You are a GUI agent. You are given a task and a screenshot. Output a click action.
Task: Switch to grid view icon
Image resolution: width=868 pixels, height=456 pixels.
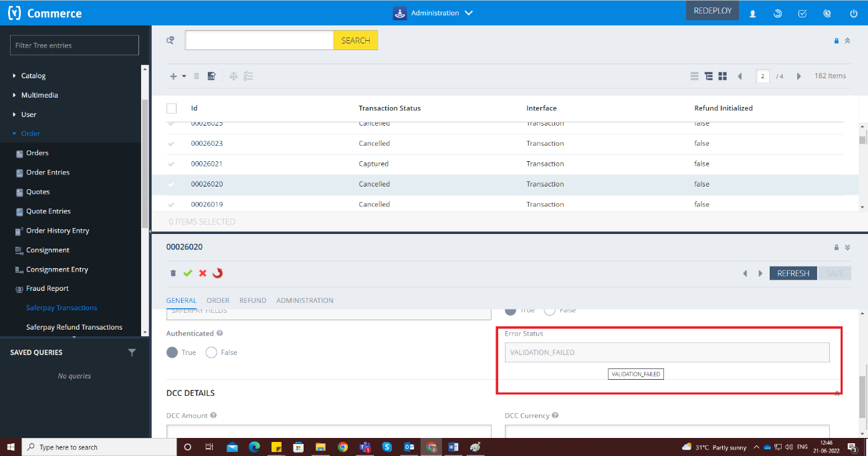722,76
